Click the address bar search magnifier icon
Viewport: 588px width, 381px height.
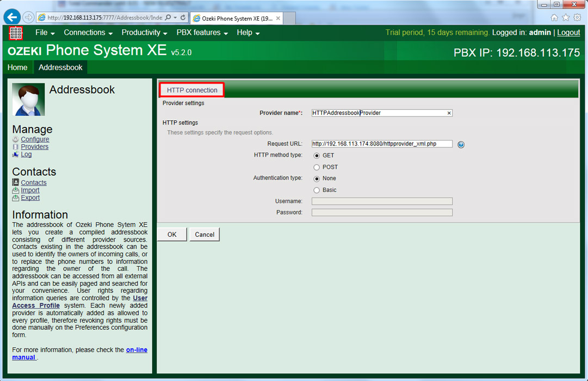click(168, 17)
